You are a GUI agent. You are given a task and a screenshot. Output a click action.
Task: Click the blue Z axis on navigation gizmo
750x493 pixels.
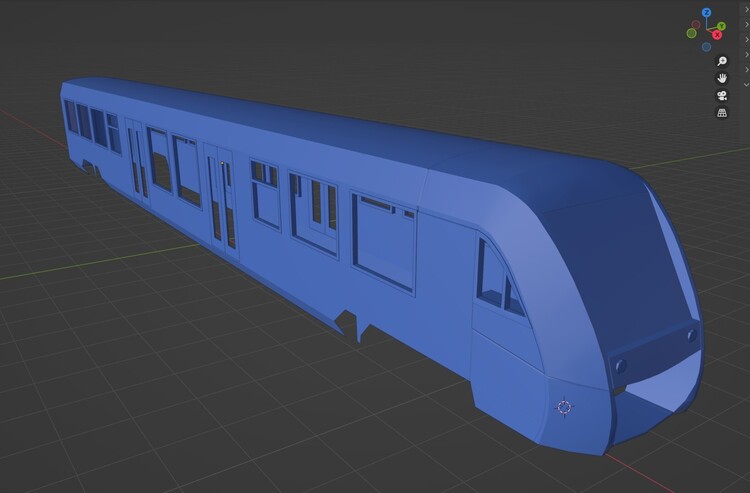point(706,12)
